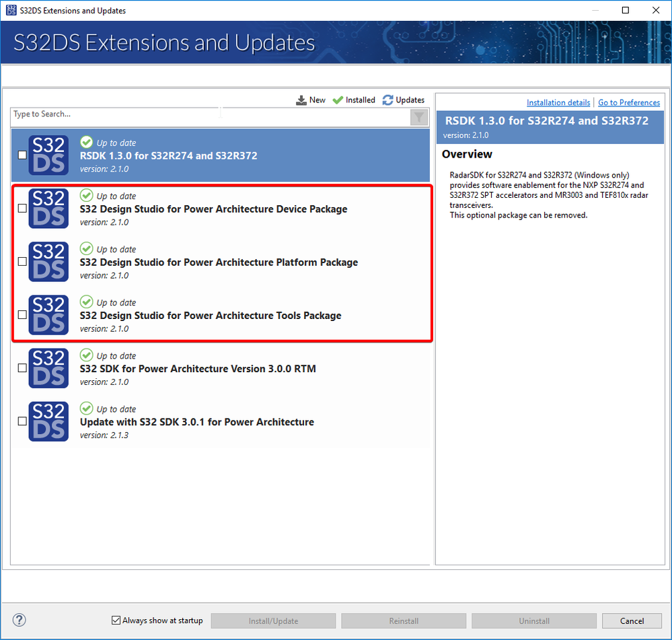Click the green status checkmark on the Tools Package
The image size is (672, 640).
(86, 301)
